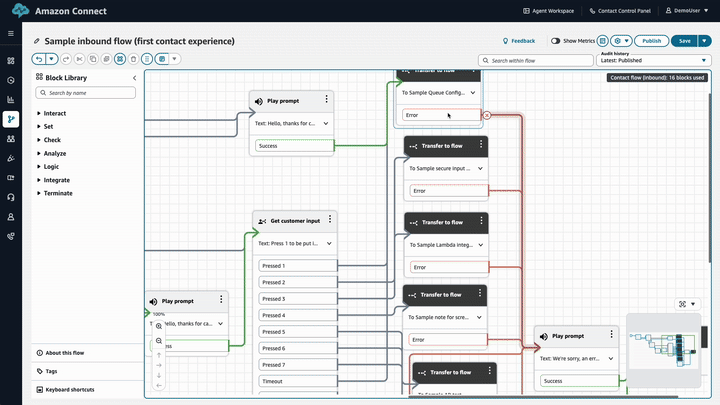Open the Audit history version dropdown
The width and height of the screenshot is (720, 405).
coord(654,60)
